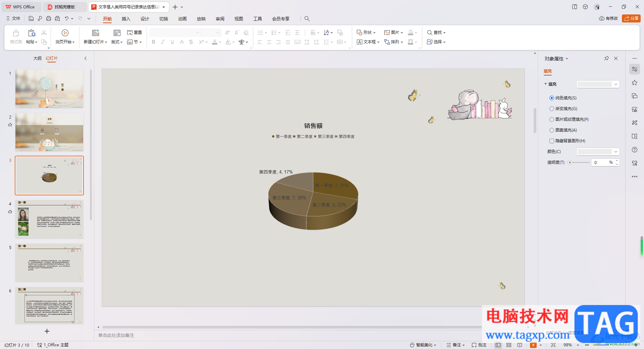Select slide 4 thumbnail in panel

49,219
